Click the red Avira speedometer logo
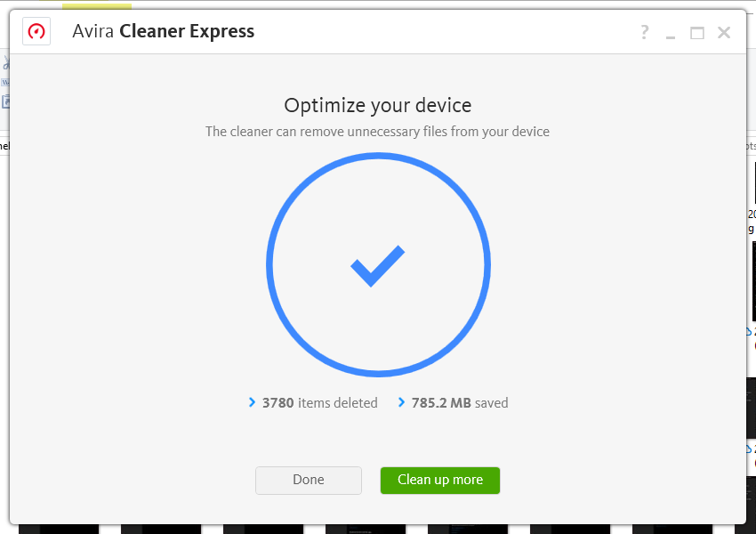This screenshot has width=756, height=534. point(36,32)
